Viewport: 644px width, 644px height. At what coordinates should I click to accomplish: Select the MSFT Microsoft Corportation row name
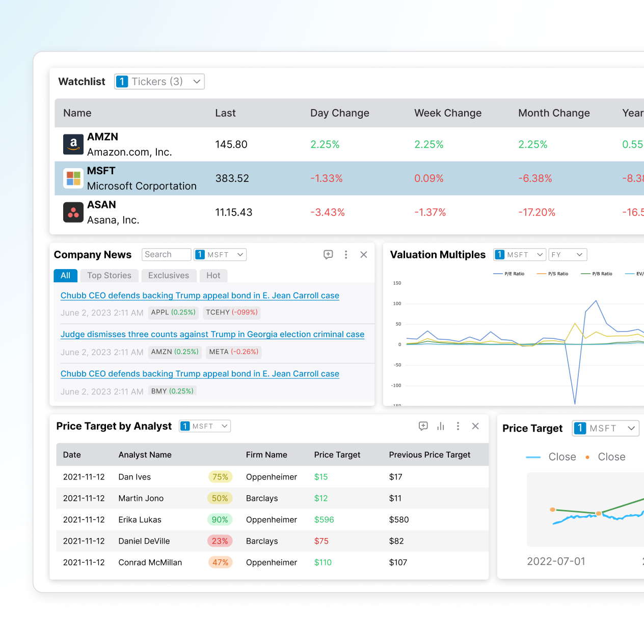[x=142, y=178]
